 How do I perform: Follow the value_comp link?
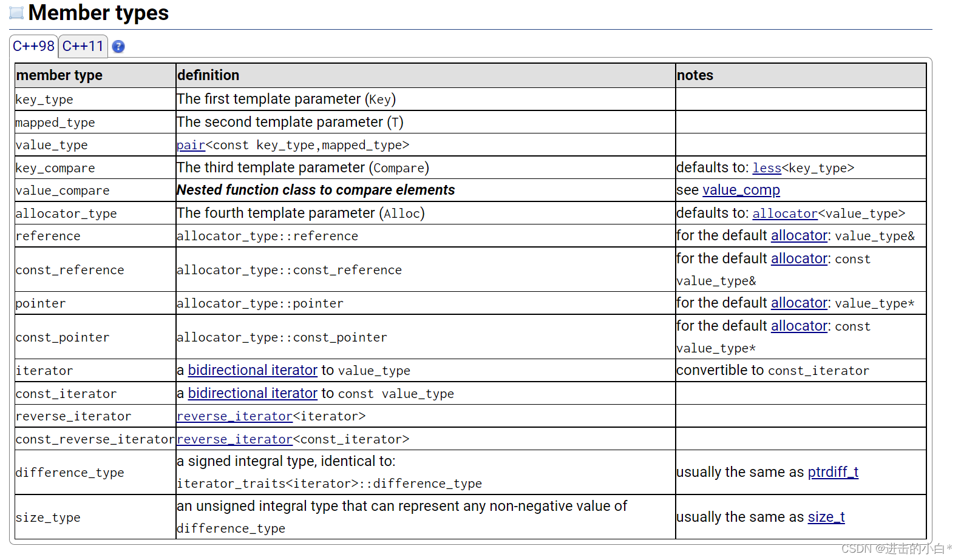(741, 190)
